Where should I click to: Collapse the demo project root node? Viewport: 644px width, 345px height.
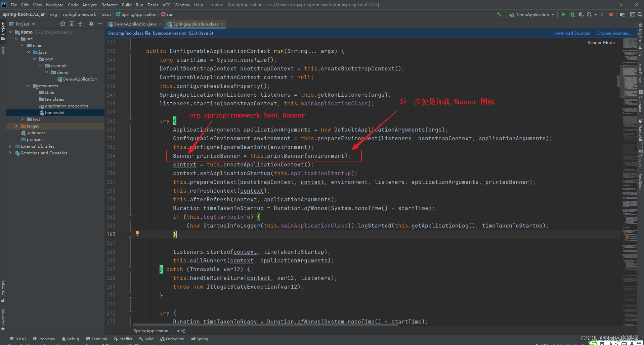pyautogui.click(x=10, y=32)
